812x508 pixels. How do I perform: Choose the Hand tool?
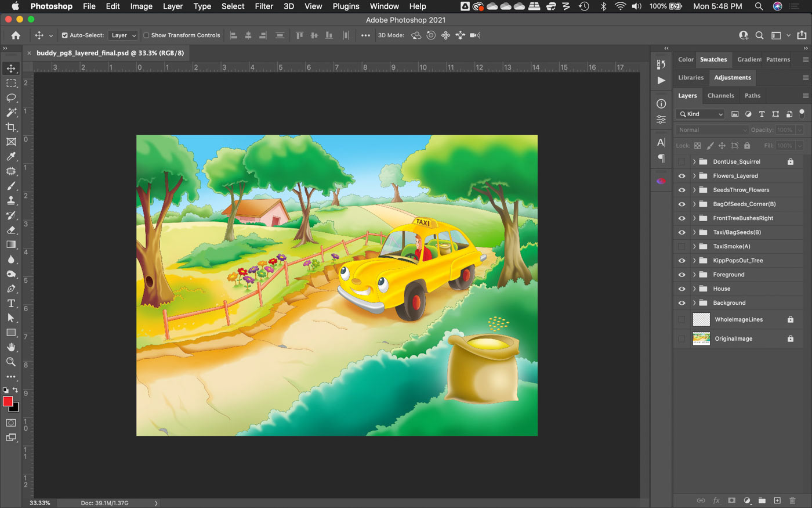[11, 347]
